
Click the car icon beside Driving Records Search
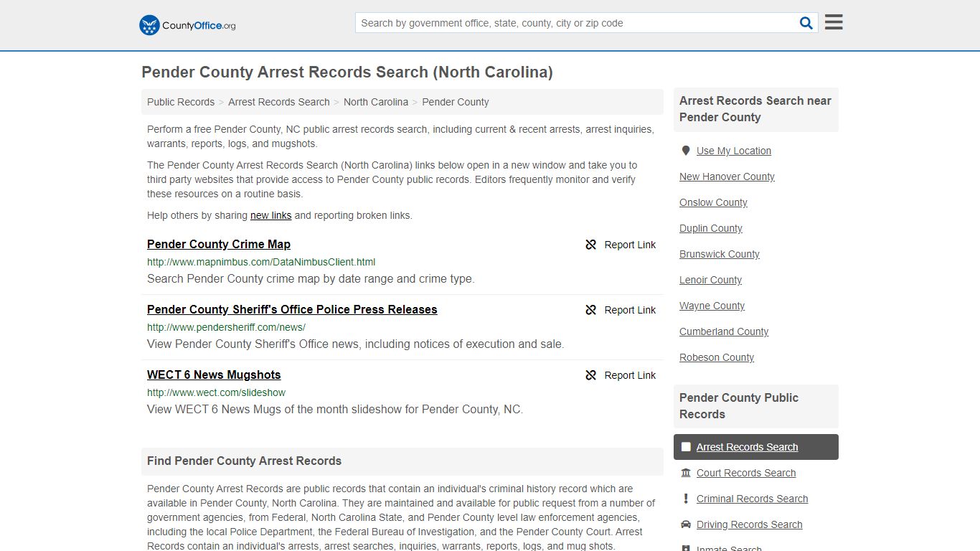686,524
